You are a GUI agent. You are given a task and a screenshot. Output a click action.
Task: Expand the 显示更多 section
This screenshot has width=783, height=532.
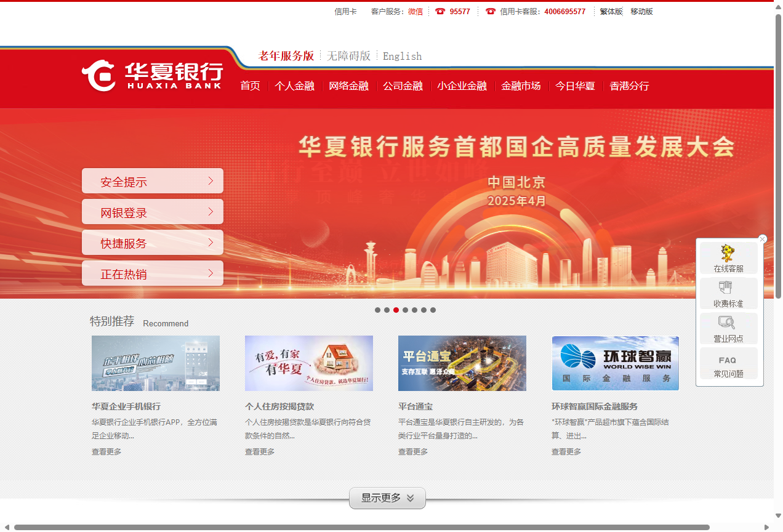click(387, 498)
